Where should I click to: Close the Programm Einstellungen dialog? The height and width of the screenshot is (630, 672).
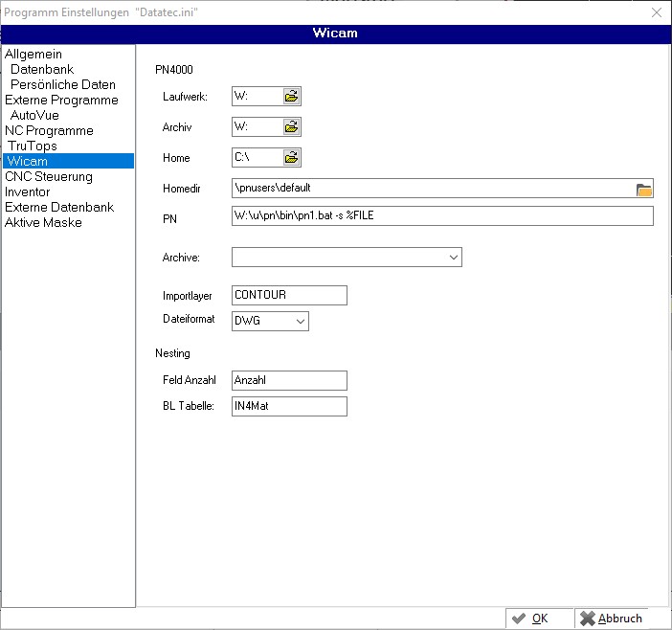(657, 12)
